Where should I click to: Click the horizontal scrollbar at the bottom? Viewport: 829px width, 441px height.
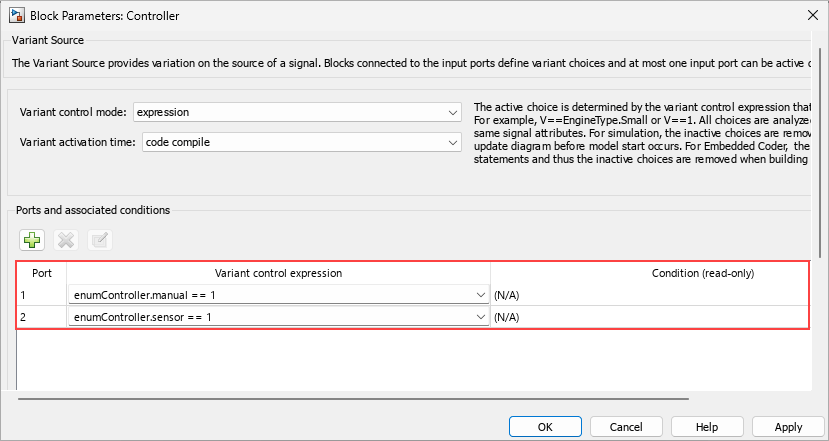click(353, 399)
